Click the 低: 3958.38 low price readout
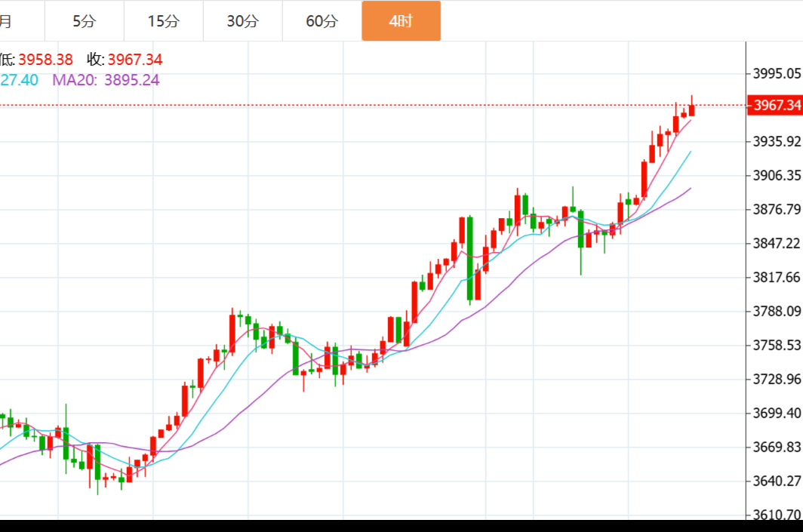The width and height of the screenshot is (803, 532). tap(36, 60)
